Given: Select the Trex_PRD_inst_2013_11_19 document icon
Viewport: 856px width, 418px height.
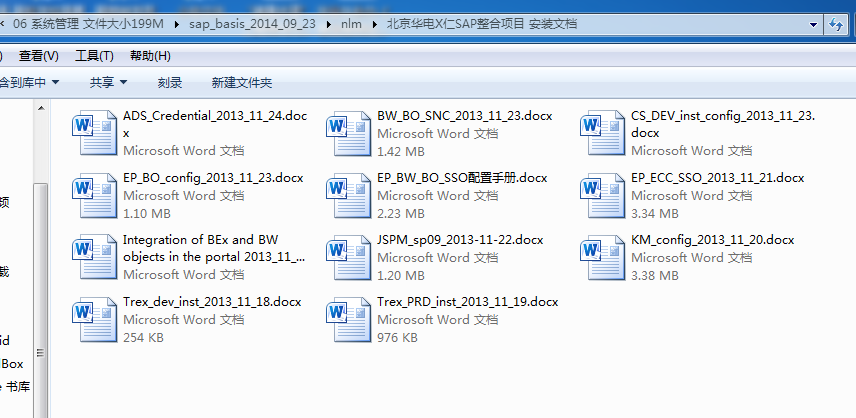Looking at the screenshot, I should tap(348, 319).
